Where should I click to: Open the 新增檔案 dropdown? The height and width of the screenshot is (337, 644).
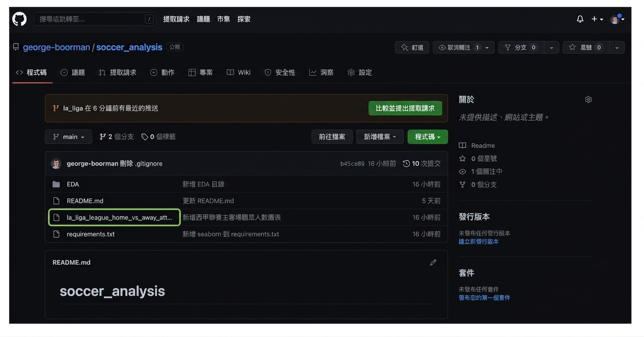tap(380, 137)
